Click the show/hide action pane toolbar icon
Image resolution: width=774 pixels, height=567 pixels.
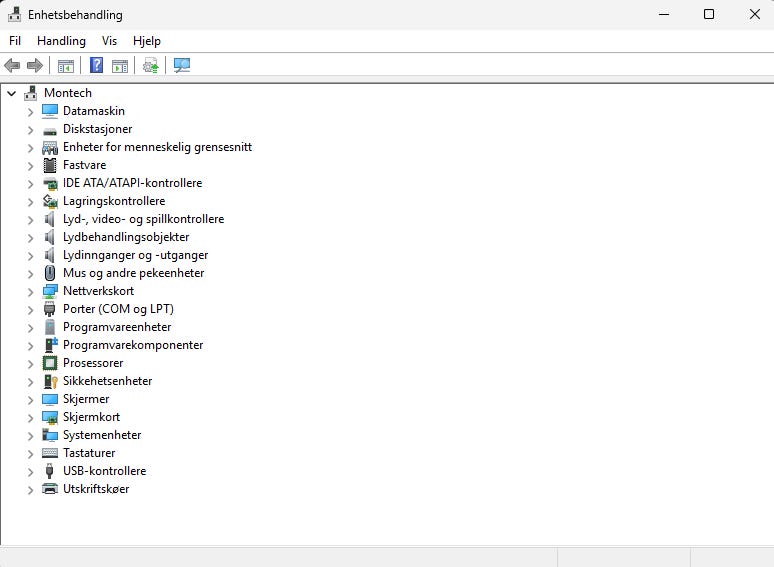click(120, 65)
